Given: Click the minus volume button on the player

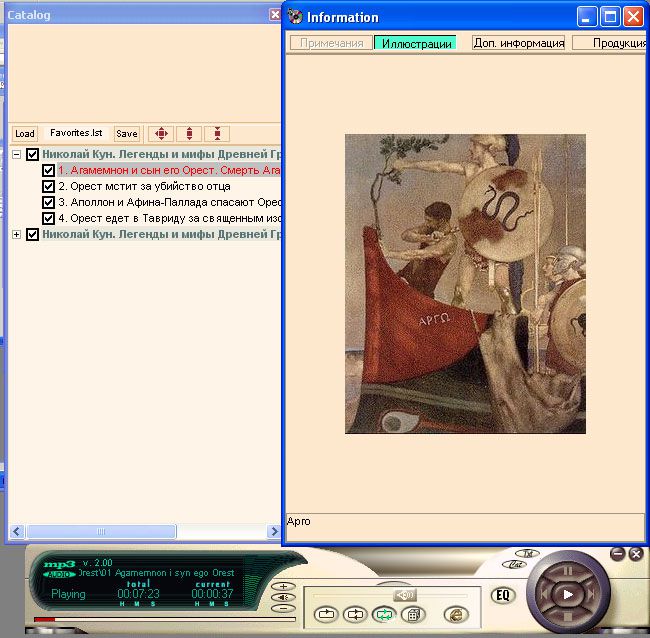Looking at the screenshot, I should point(284,607).
